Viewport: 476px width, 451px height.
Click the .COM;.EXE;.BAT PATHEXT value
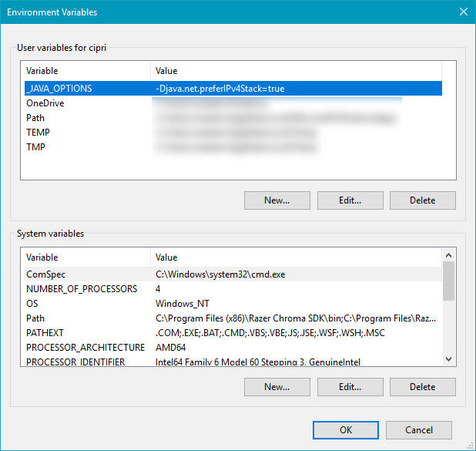point(270,333)
